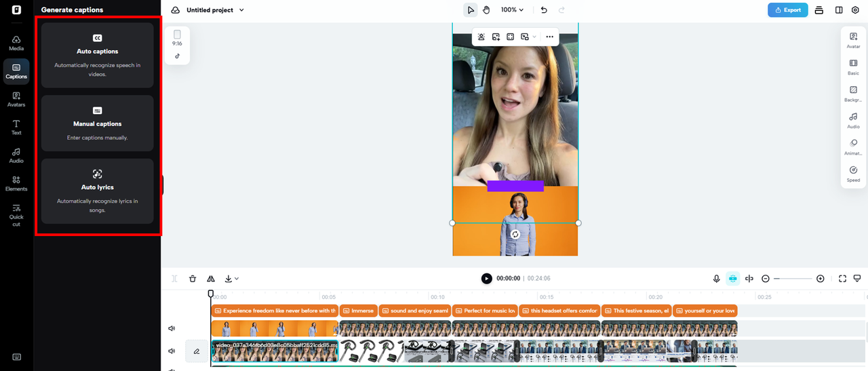
Task: Click the Export button
Action: coord(788,10)
